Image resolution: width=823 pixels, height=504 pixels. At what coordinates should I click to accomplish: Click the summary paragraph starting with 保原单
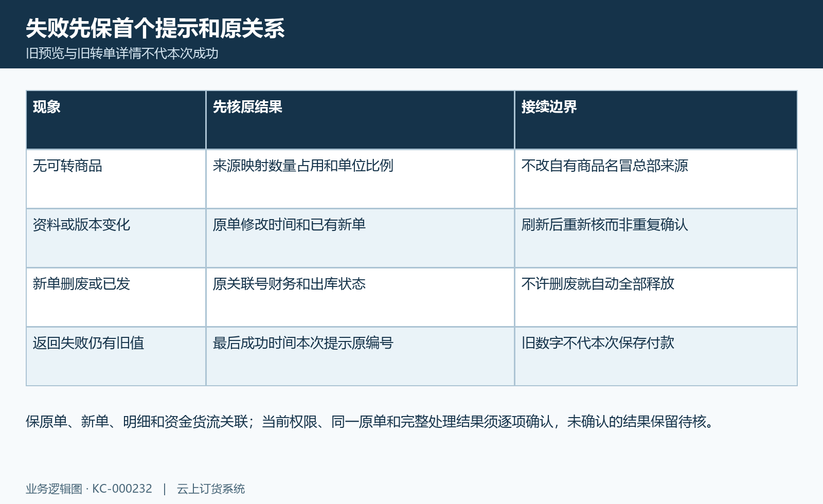click(x=370, y=422)
